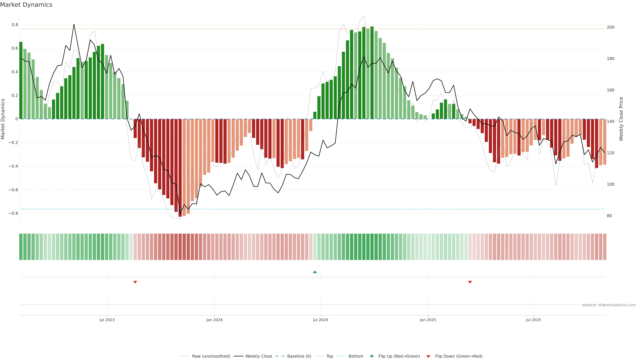This screenshot has height=362, width=644.
Task: Toggle the Flip Up legend triangle icon
Action: click(x=372, y=356)
